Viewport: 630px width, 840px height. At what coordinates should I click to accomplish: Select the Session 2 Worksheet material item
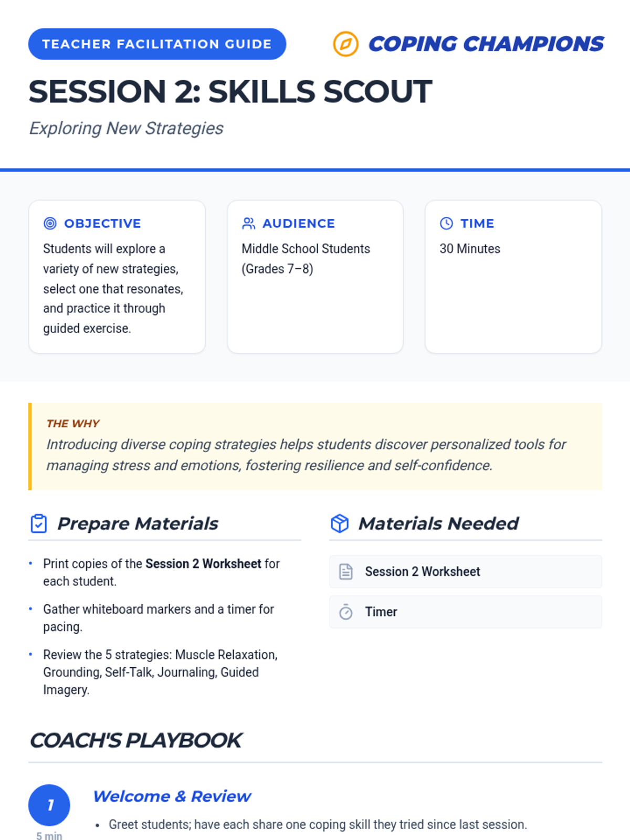465,572
